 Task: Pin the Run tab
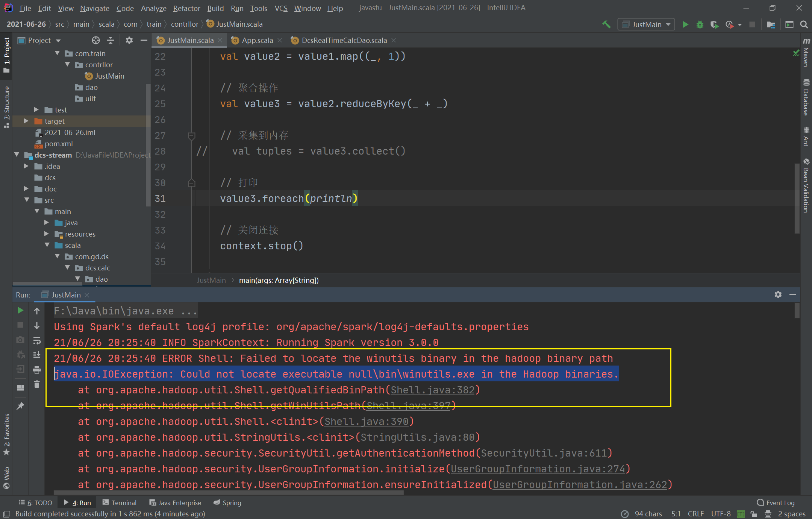click(x=20, y=406)
